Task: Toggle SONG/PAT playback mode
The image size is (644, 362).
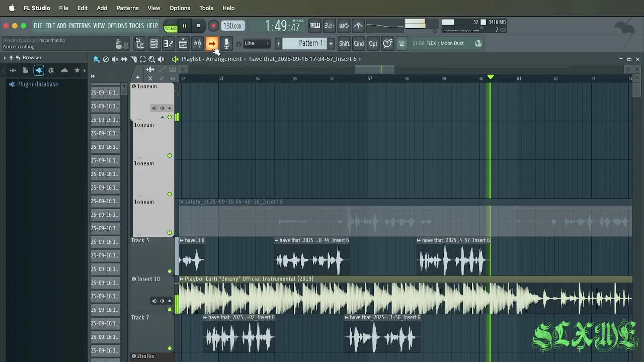Action: tap(171, 26)
